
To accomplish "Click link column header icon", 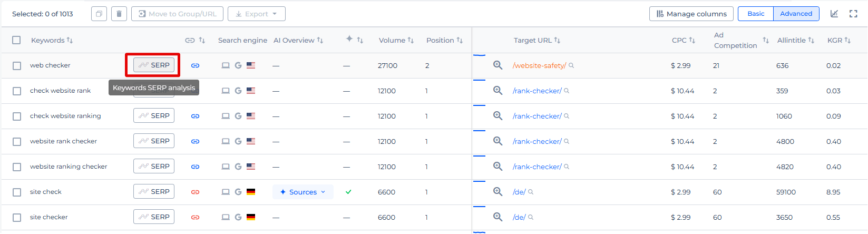I will pyautogui.click(x=190, y=40).
